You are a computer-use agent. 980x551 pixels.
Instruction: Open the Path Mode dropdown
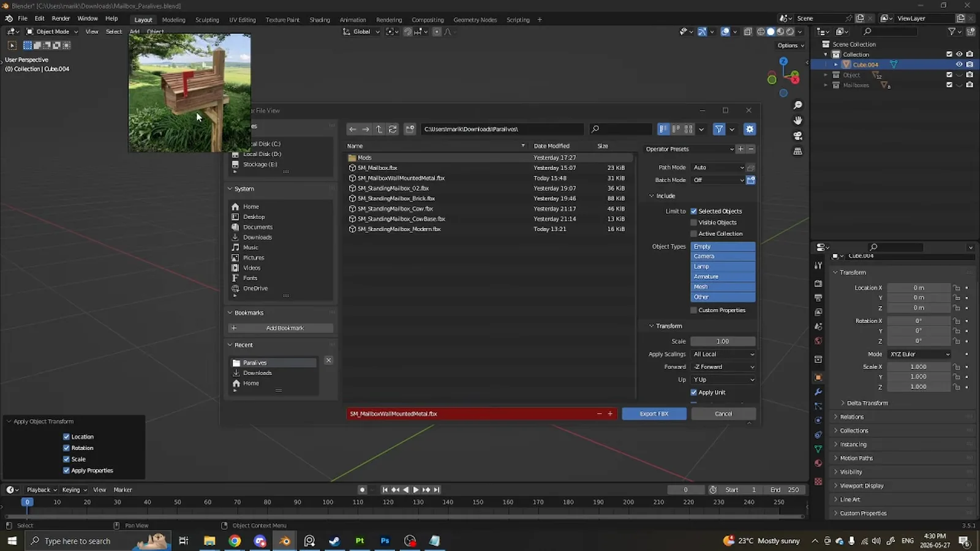(718, 168)
